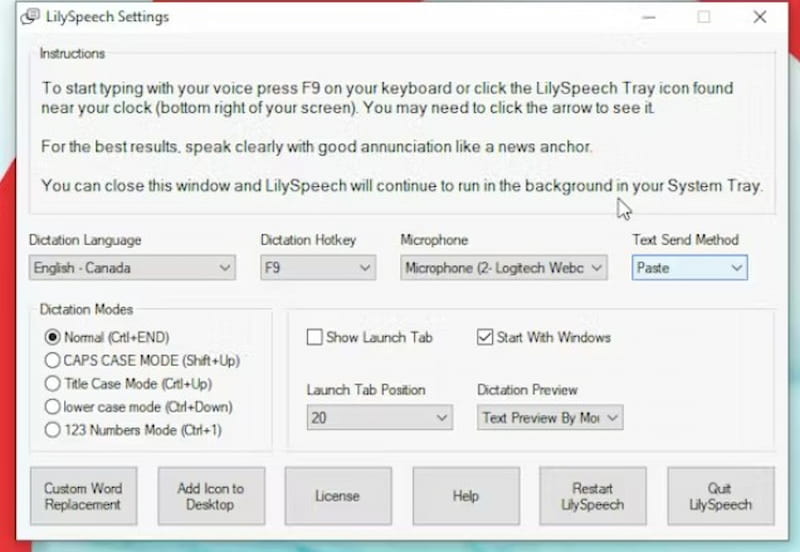The image size is (800, 552).
Task: Open the Microphone selection dropdown
Action: click(x=504, y=268)
